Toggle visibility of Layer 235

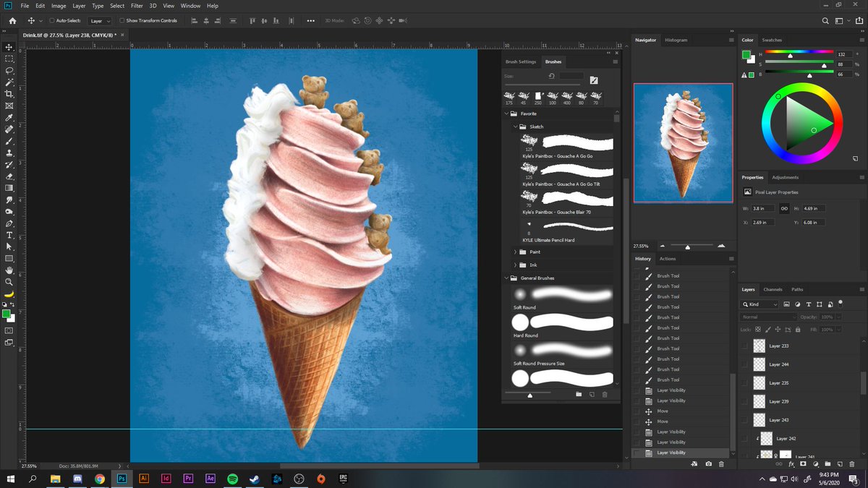coord(745,383)
